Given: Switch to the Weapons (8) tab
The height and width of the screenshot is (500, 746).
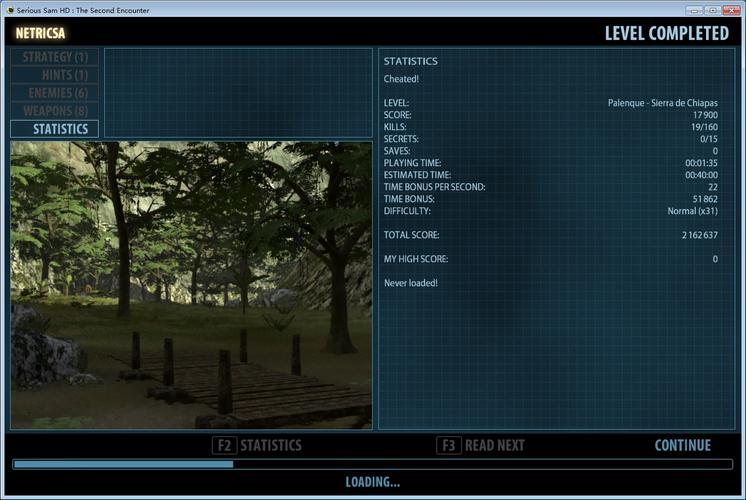Looking at the screenshot, I should coord(55,111).
